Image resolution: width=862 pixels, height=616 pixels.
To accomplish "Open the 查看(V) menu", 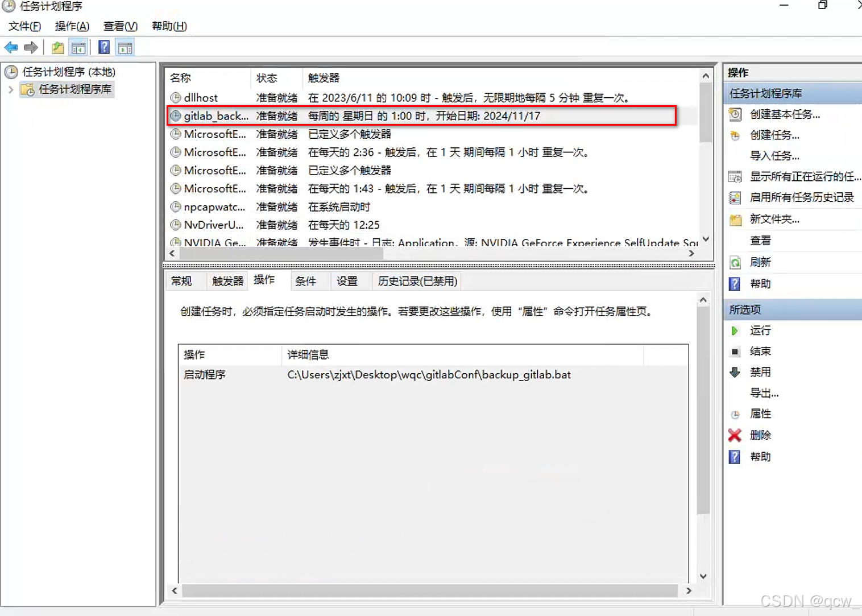I will (x=121, y=26).
